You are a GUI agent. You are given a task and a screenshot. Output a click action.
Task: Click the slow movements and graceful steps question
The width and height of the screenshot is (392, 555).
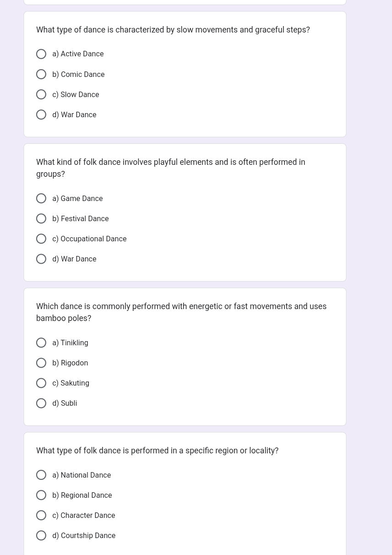(173, 30)
